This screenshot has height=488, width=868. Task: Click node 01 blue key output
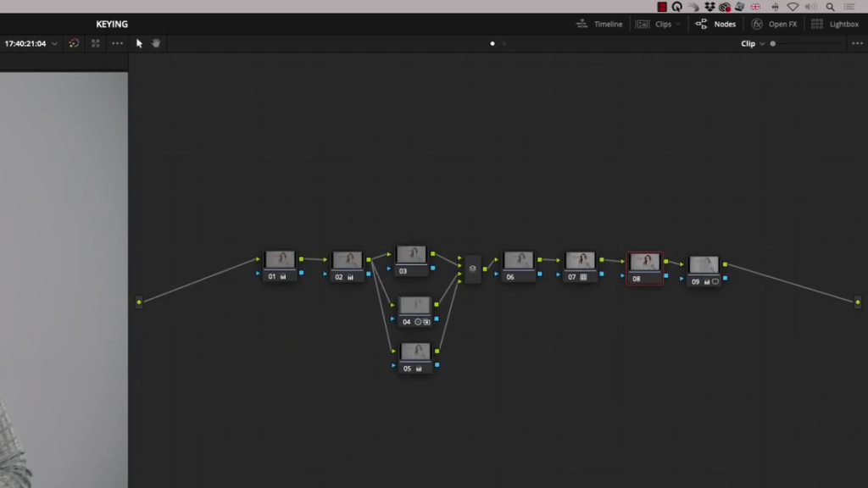301,273
